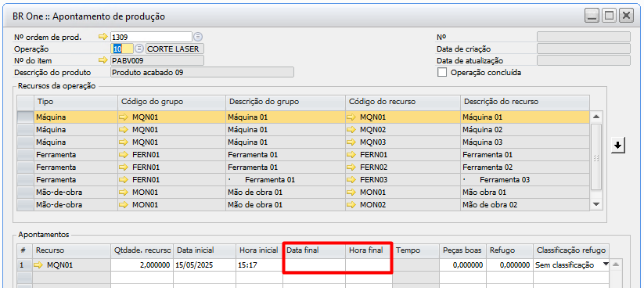Maximize the Apontamento de produção window
The width and height of the screenshot is (644, 288).
[x=609, y=16]
